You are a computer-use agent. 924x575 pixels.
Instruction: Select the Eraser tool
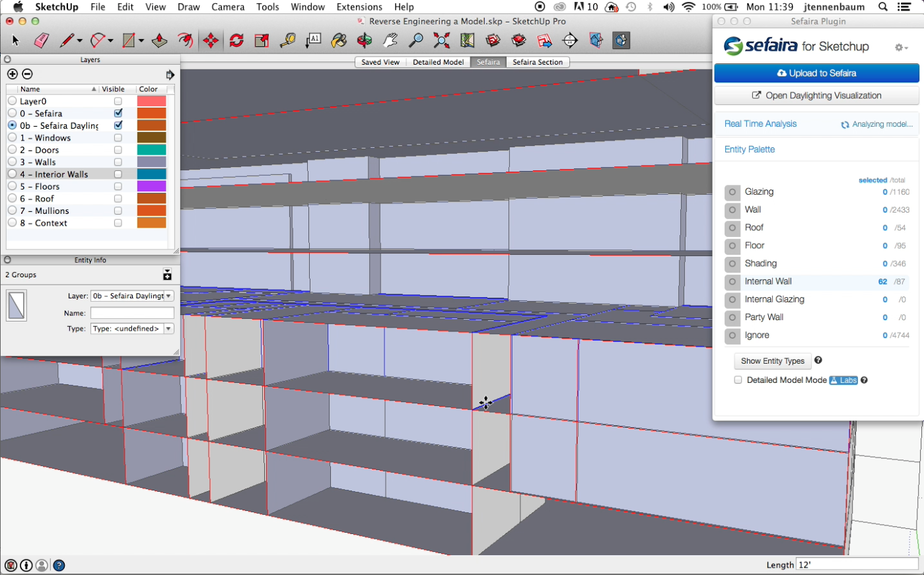click(41, 41)
